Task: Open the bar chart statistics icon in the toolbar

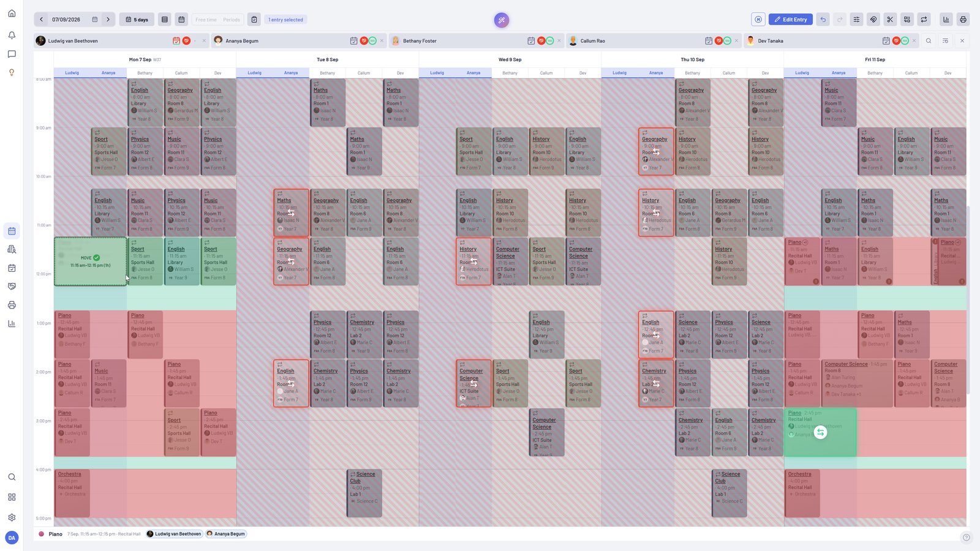Action: 946,20
